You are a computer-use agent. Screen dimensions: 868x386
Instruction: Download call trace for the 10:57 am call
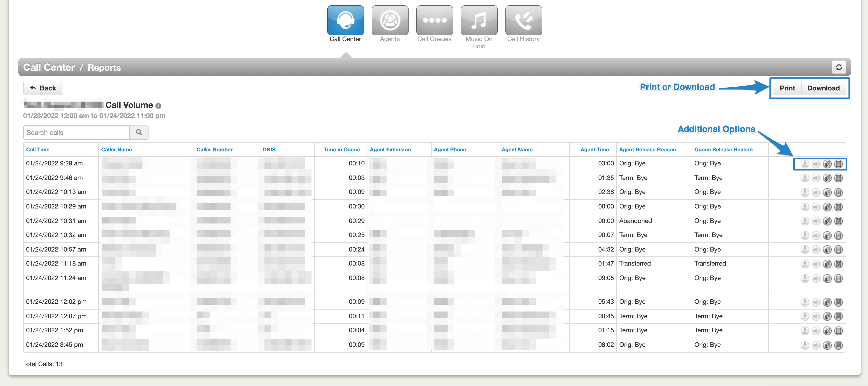coord(827,250)
